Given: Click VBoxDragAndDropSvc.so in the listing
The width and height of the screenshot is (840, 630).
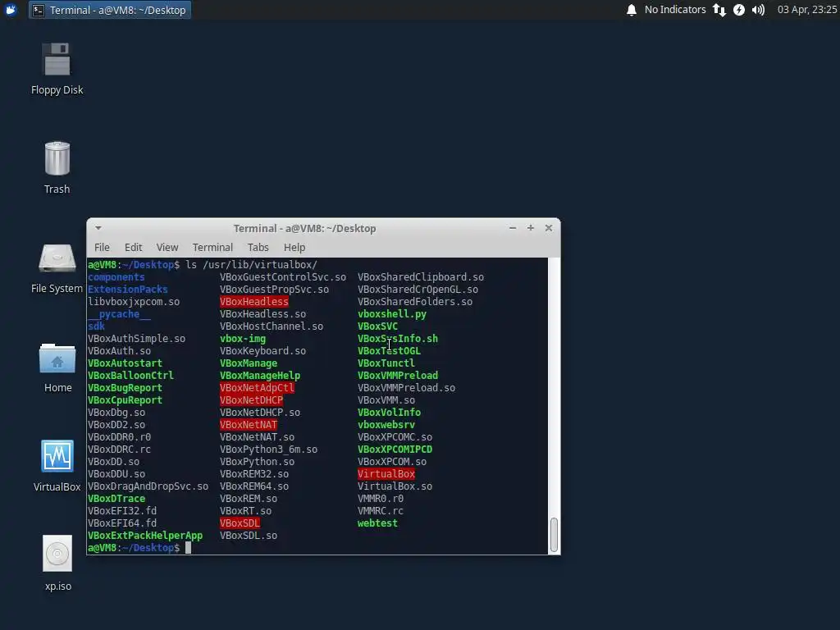Looking at the screenshot, I should click(x=148, y=486).
